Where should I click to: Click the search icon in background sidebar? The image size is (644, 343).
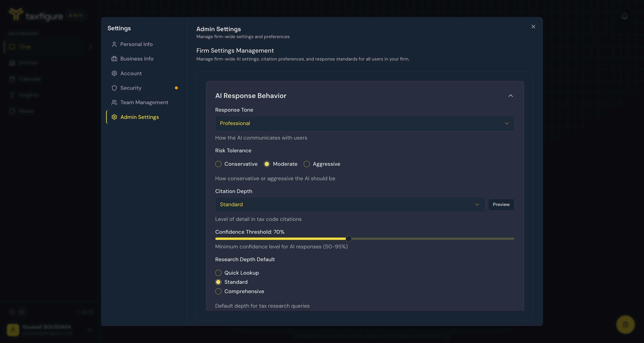click(x=12, y=312)
